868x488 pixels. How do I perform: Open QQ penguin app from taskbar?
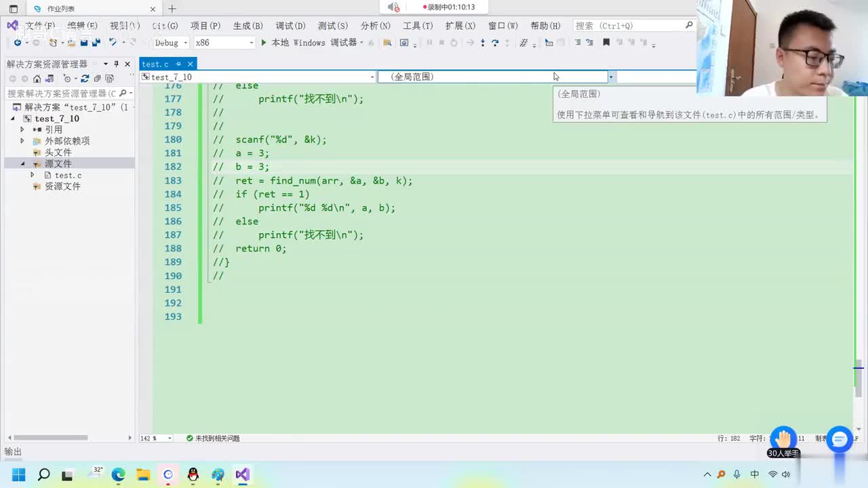click(193, 474)
